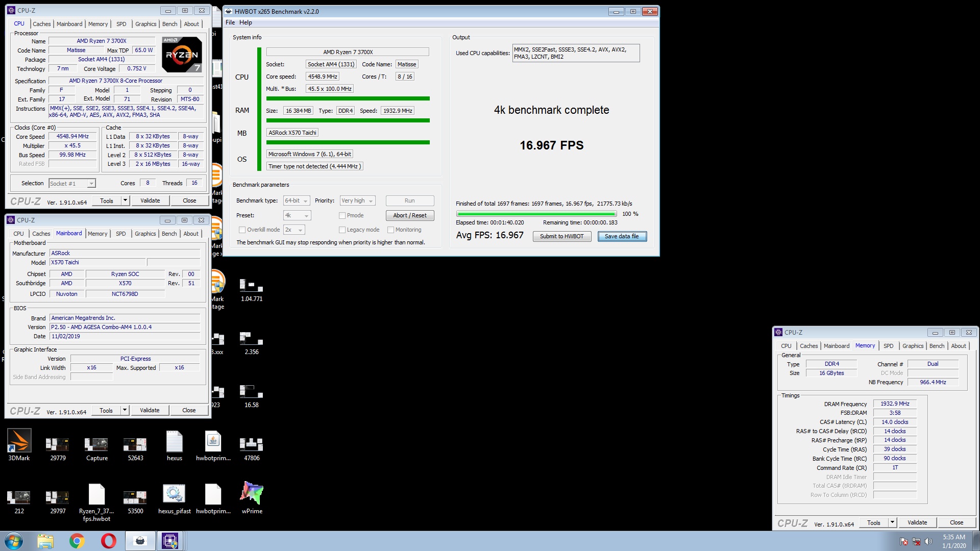Open the 47806 desktop icon
Image resolution: width=980 pixels, height=551 pixels.
(x=252, y=445)
